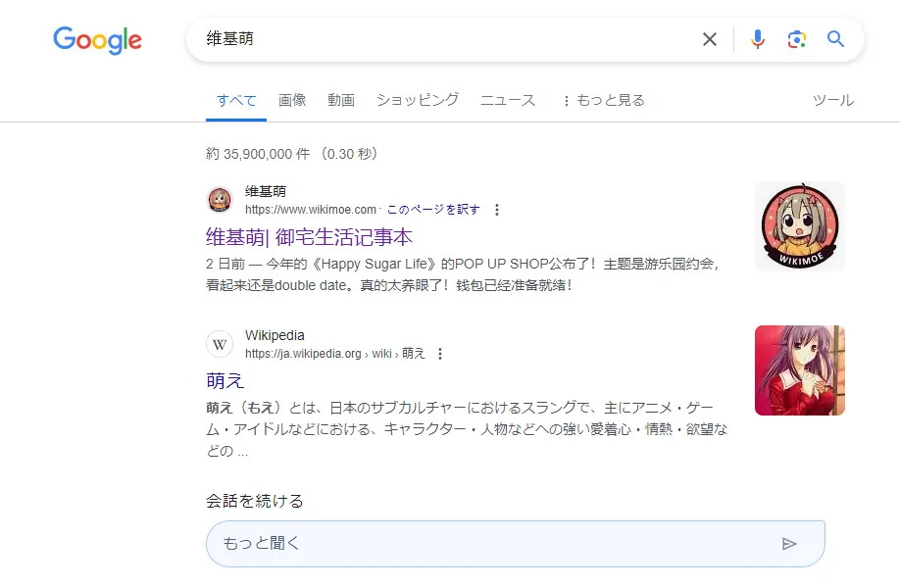Send the follow-up question arrow icon
The width and height of the screenshot is (900, 588).
789,544
